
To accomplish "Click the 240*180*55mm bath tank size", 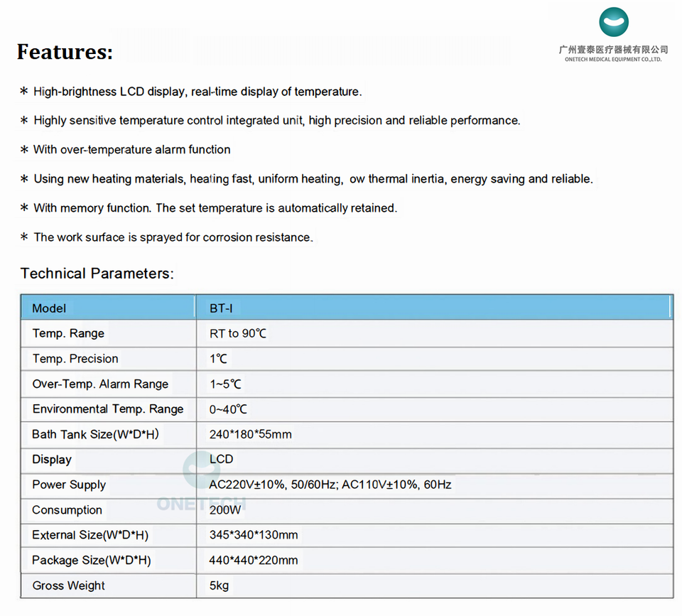I will [250, 434].
